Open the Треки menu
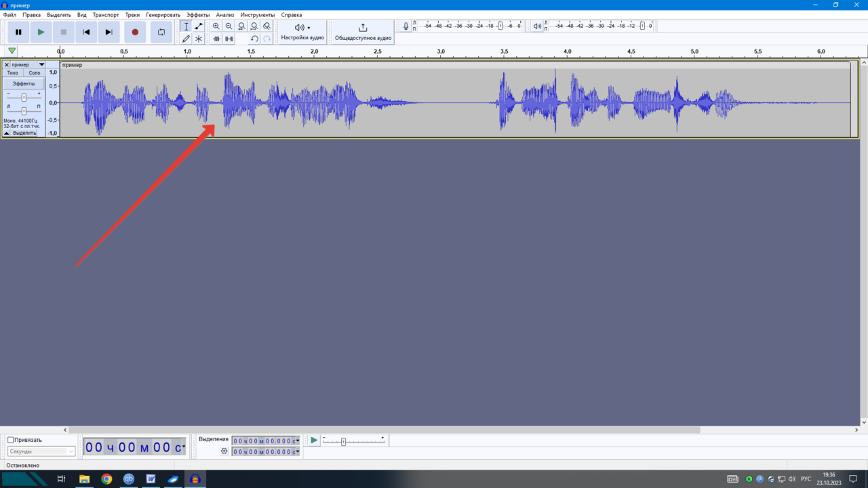 click(132, 14)
